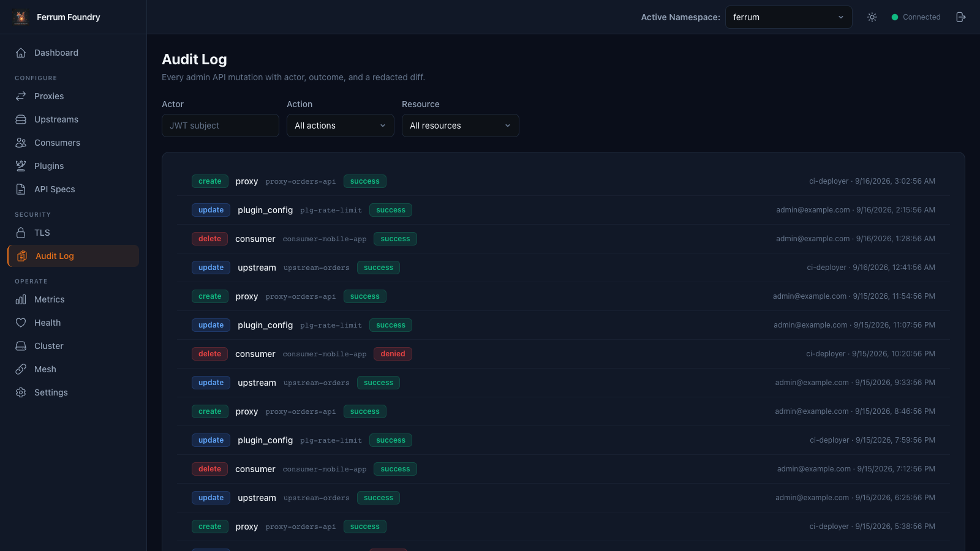Open the Metrics page
Viewport: 980px width, 551px height.
point(73,299)
